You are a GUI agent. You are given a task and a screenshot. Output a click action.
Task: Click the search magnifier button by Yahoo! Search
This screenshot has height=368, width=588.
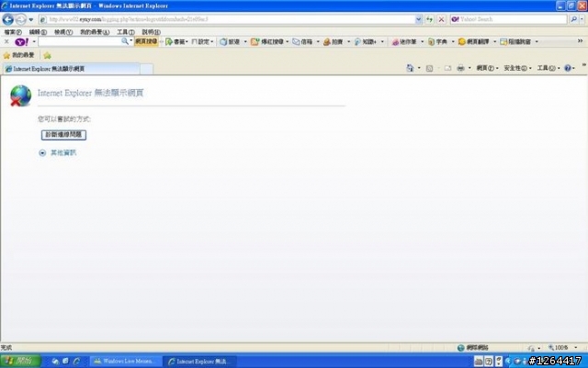click(573, 19)
